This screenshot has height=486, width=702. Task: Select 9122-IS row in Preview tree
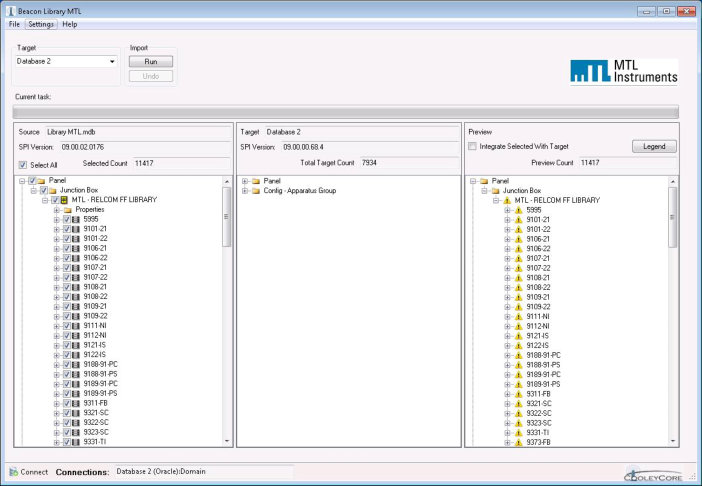[x=537, y=345]
